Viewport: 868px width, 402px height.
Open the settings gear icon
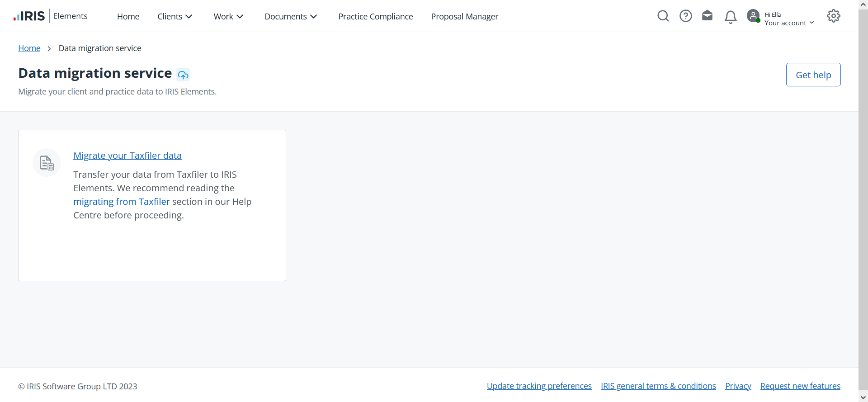(834, 16)
